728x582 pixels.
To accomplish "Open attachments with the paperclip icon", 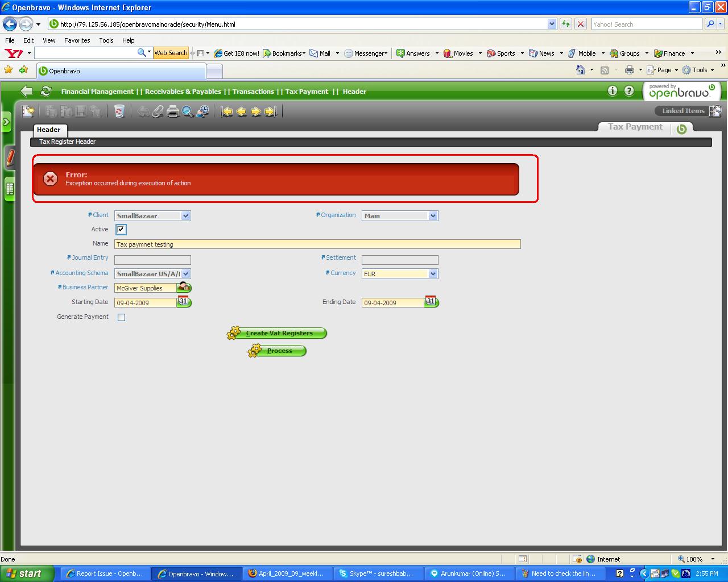I will (158, 111).
